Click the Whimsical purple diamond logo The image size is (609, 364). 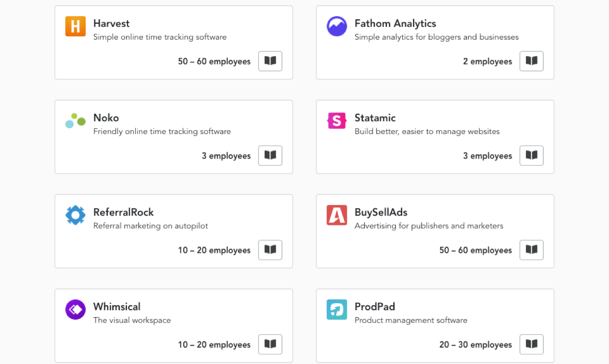75,309
